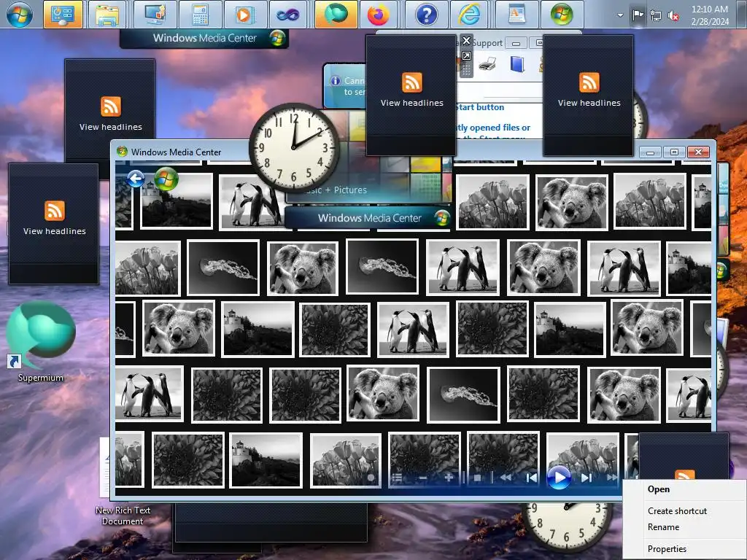Open the Supermium desktop shortcut
Viewport: 747px width, 560px height.
pyautogui.click(x=41, y=342)
